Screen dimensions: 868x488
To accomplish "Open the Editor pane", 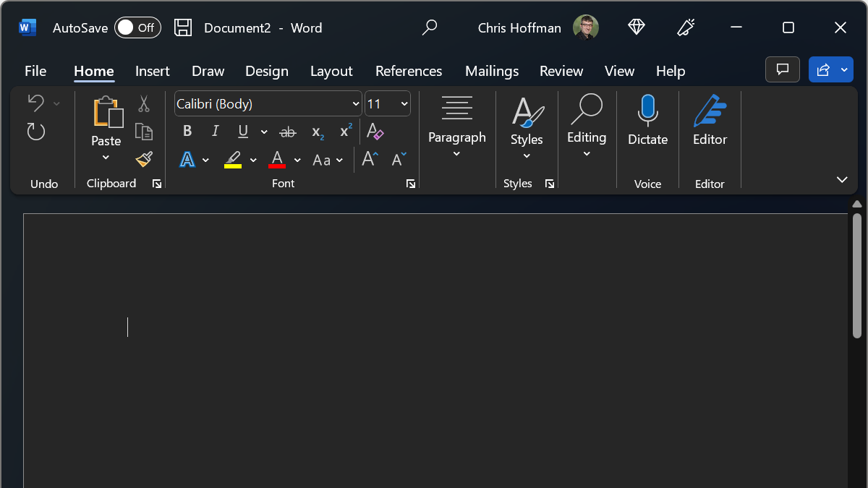I will [x=710, y=127].
